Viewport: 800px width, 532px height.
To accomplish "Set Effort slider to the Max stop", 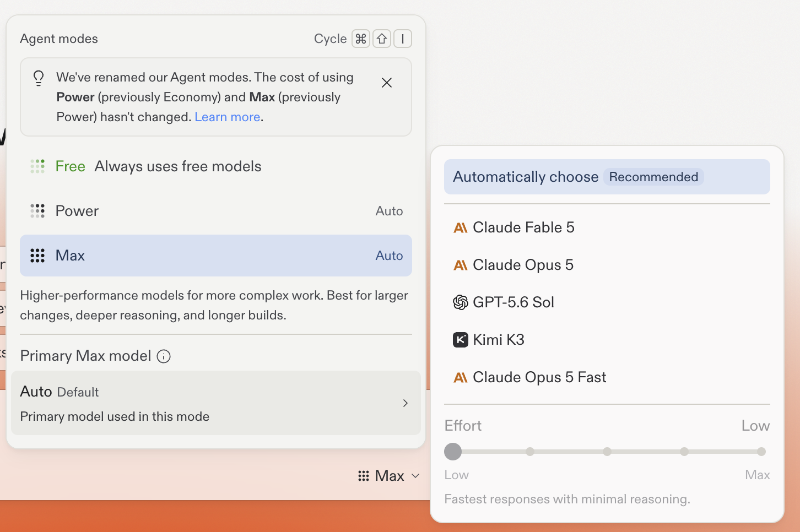I will point(761,452).
